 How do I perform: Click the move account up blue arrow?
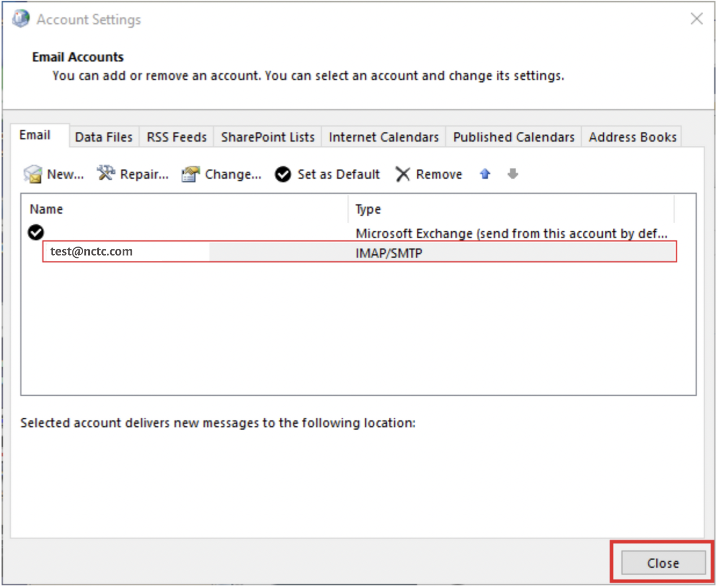click(485, 174)
